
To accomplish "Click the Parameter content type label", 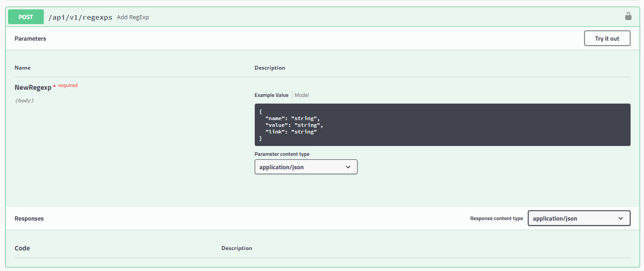I will pos(282,154).
